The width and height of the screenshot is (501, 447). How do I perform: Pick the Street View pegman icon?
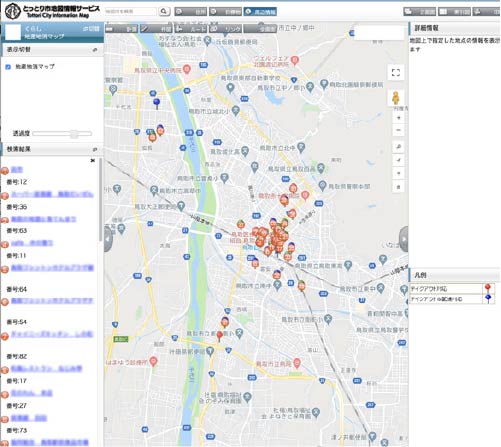[x=396, y=98]
